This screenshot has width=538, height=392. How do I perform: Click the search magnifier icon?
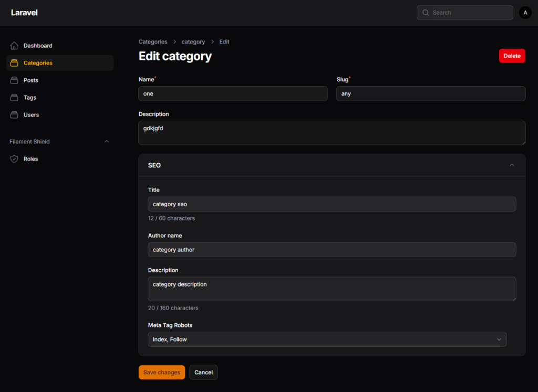[x=426, y=13]
